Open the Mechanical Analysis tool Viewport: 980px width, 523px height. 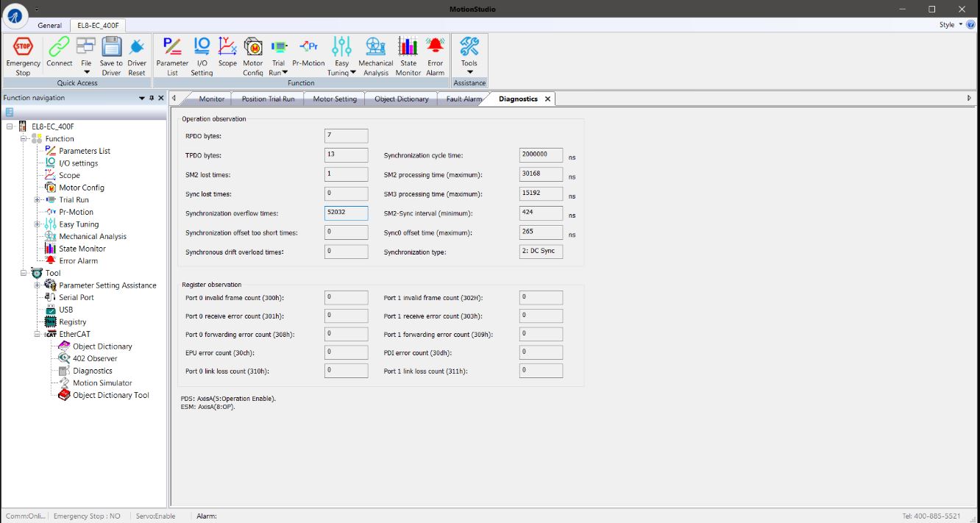pyautogui.click(x=375, y=49)
